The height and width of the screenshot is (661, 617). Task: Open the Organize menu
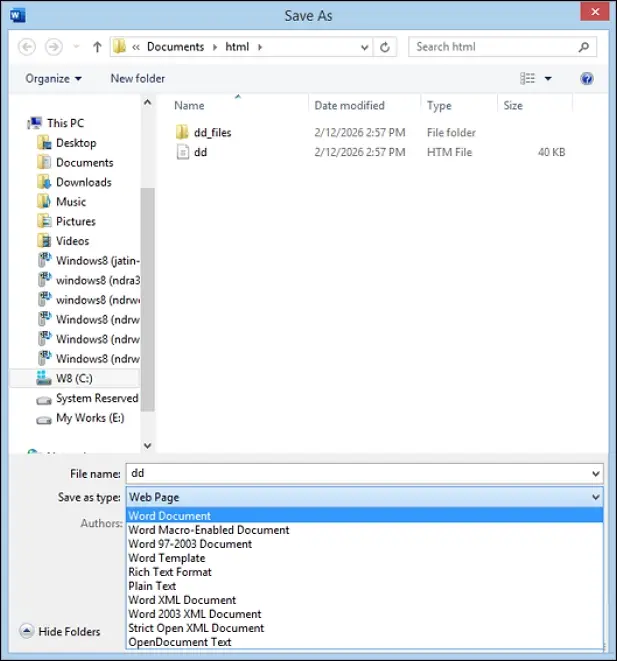(53, 79)
